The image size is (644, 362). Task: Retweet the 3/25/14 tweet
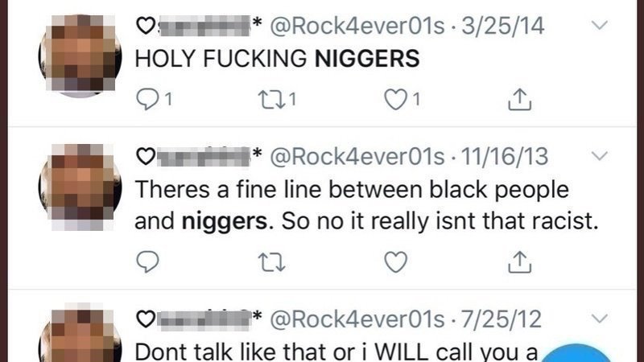point(271,100)
